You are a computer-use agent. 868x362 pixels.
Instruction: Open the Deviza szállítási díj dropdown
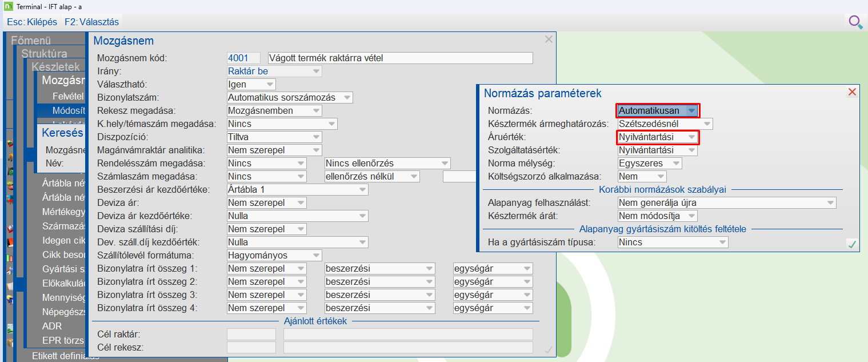[x=267, y=229]
